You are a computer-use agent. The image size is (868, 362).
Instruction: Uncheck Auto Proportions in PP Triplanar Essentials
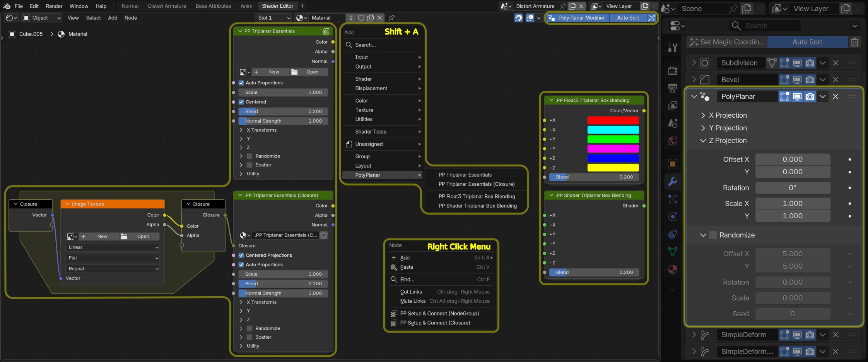click(241, 83)
